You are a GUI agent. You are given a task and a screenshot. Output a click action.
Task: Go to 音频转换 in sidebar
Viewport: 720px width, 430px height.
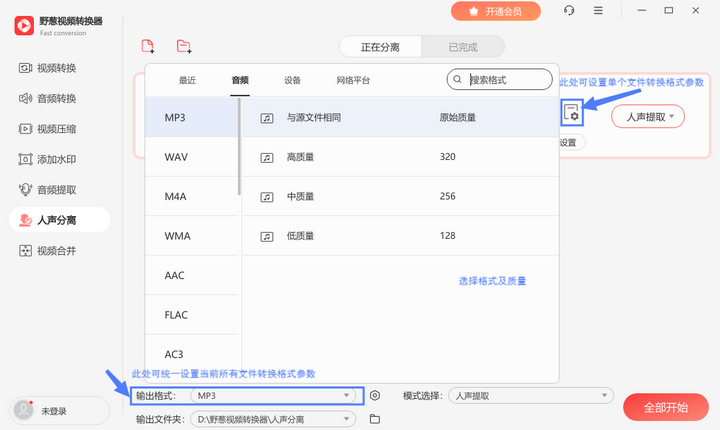[x=48, y=98]
